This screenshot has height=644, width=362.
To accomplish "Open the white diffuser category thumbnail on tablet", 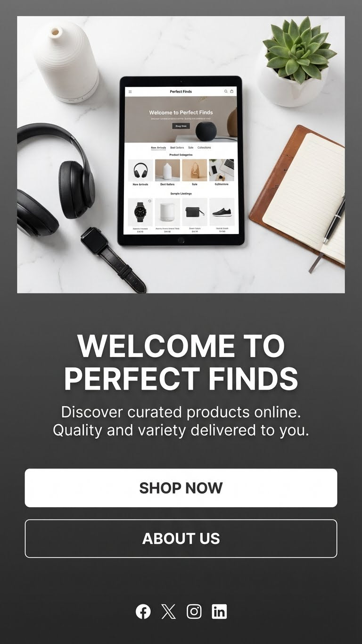I will (167, 170).
